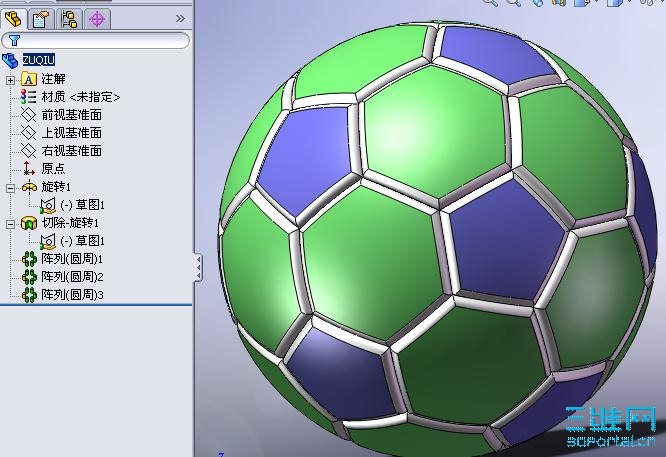Image resolution: width=666 pixels, height=457 pixels.
Task: Click the 前视基准面 plane icon
Action: point(28,115)
